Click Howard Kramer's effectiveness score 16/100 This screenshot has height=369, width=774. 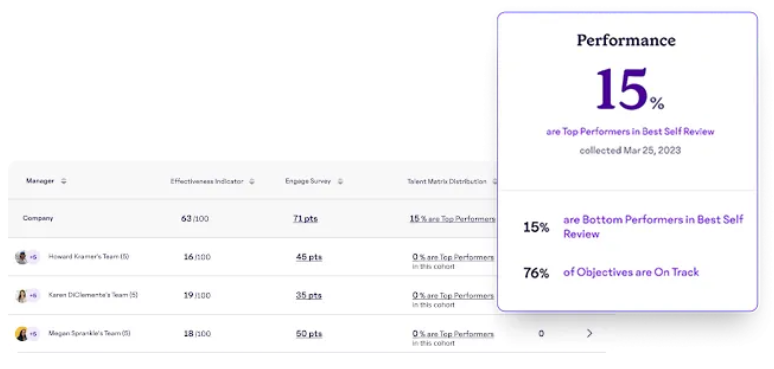(197, 257)
